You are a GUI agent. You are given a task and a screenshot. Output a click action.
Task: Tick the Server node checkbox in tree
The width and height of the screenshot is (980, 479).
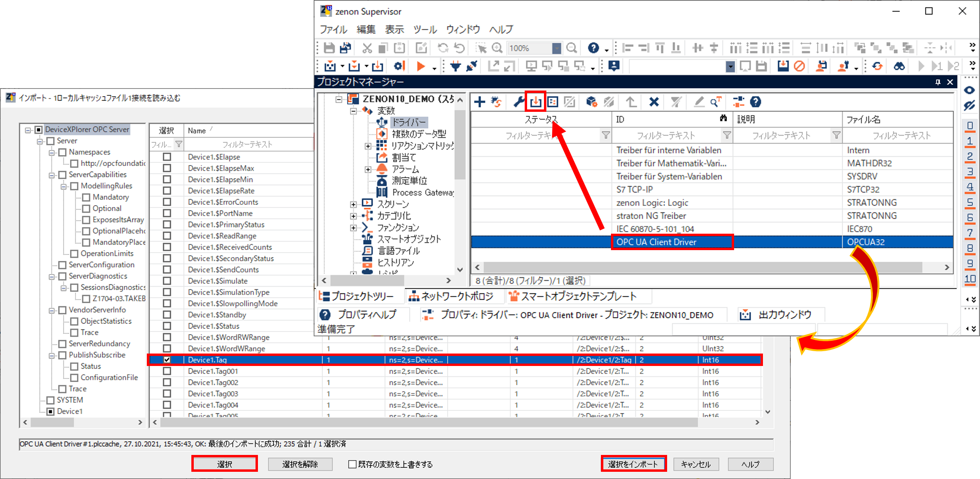[51, 141]
